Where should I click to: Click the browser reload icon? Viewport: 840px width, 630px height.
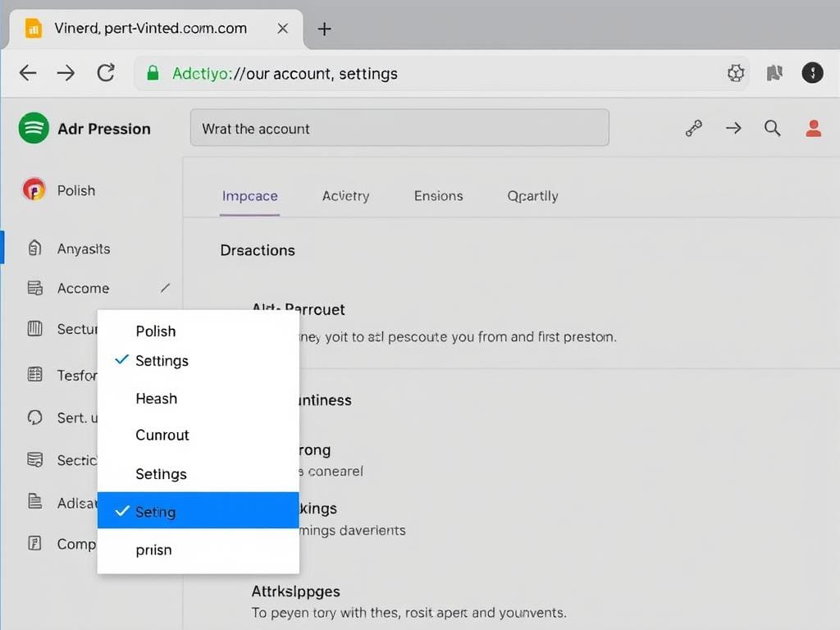106,73
